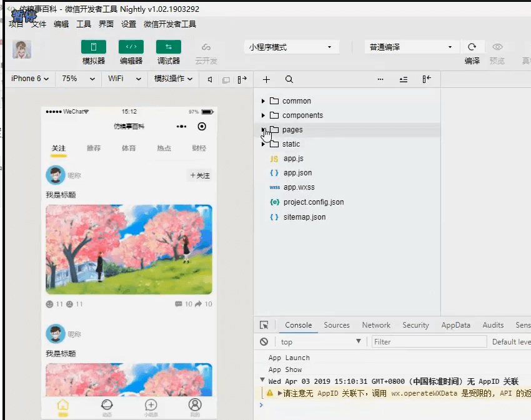Open the 界面 menu

pyautogui.click(x=106, y=24)
